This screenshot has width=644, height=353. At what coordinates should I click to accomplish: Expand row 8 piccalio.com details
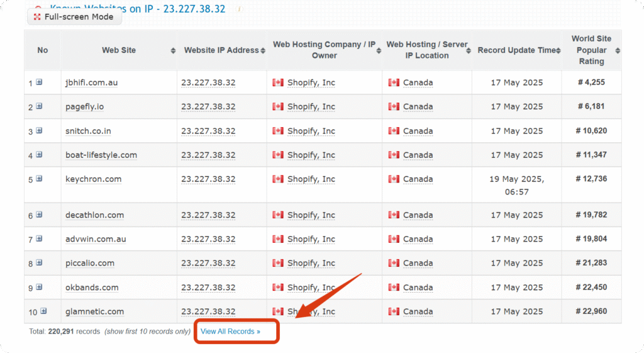(39, 262)
